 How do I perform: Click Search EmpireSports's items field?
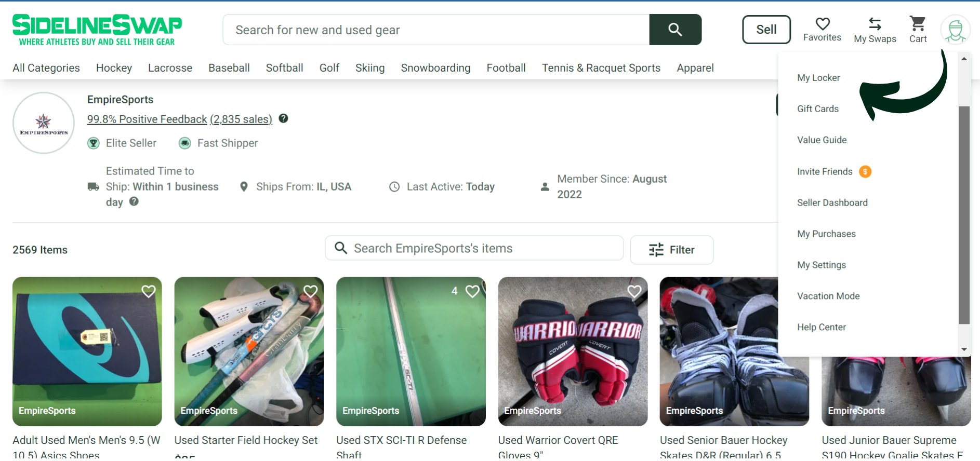point(474,248)
